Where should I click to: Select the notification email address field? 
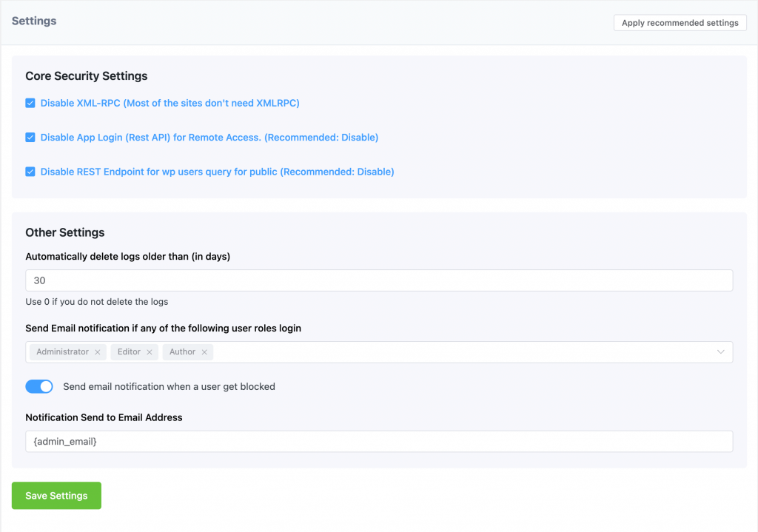click(379, 441)
